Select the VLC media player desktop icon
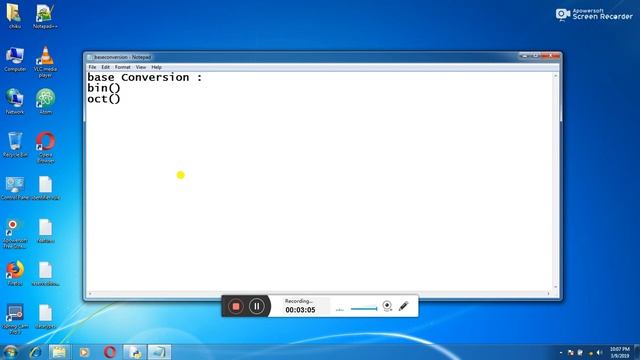The width and height of the screenshot is (640, 360). 45,62
